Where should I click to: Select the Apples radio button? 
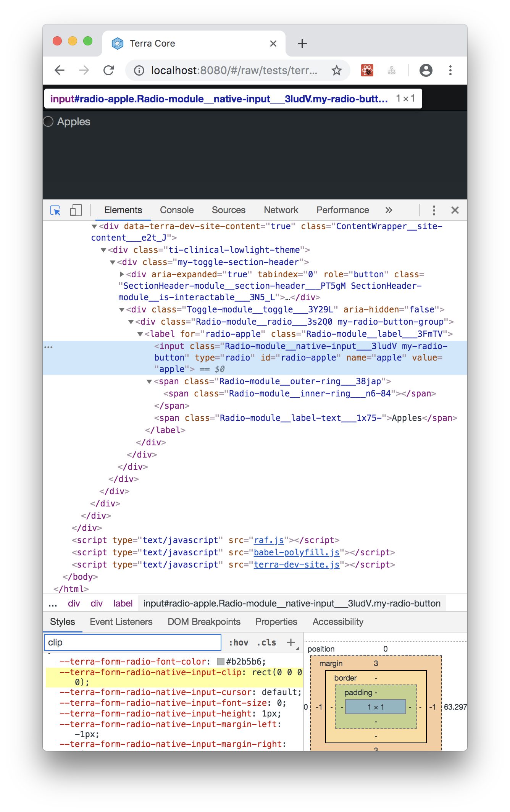click(x=48, y=121)
